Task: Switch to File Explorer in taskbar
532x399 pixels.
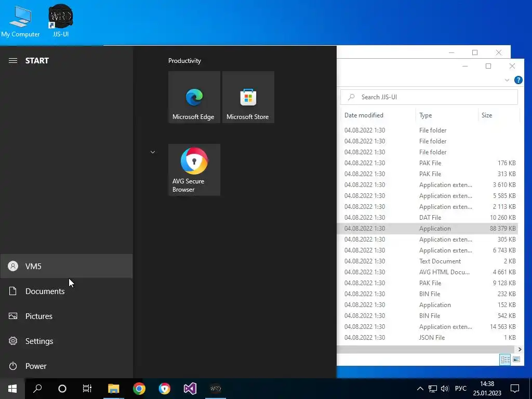Action: point(113,389)
